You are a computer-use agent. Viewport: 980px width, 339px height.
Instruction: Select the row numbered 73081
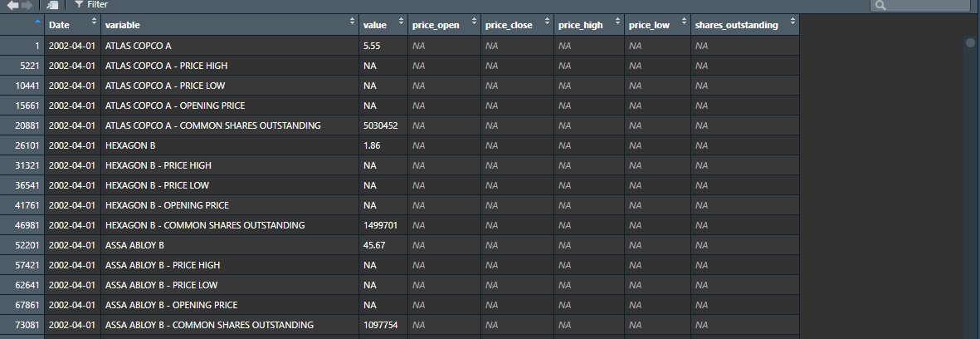coord(22,325)
